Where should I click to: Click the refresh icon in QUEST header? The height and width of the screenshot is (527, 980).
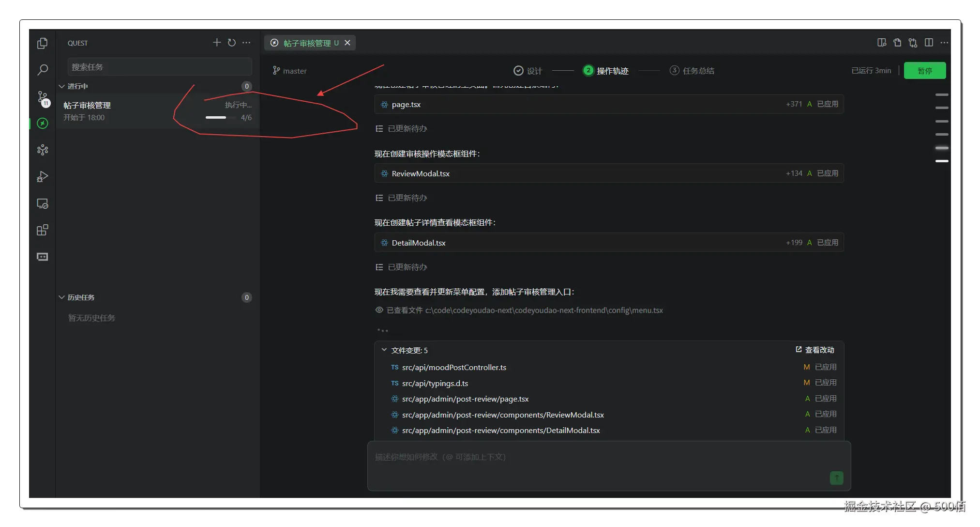tap(232, 43)
